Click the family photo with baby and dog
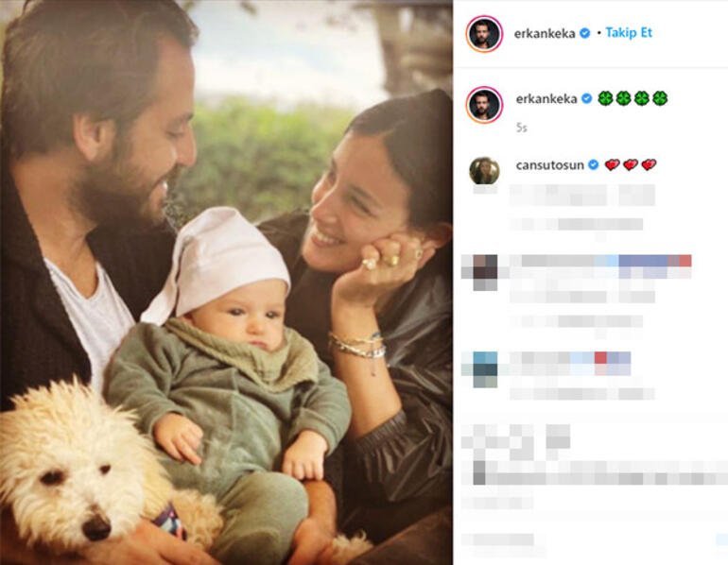 coord(227,282)
